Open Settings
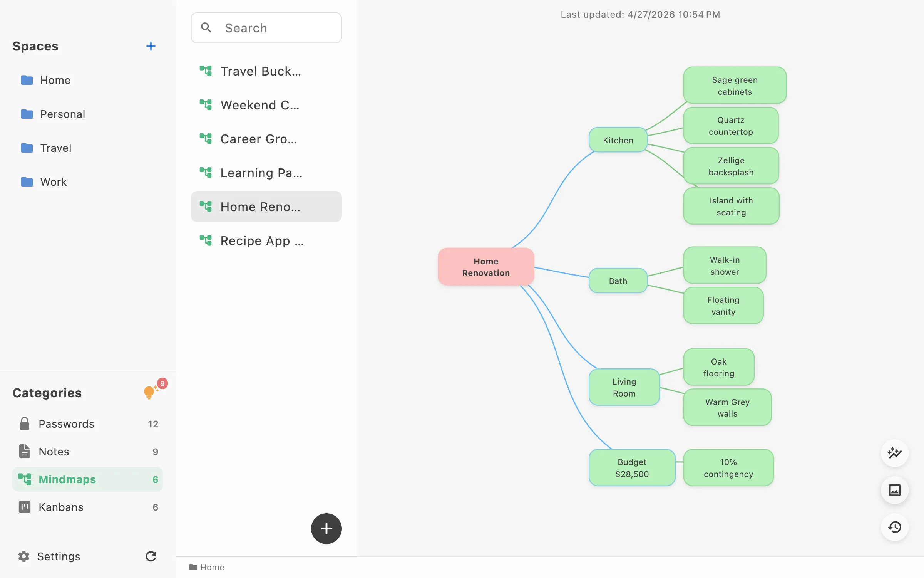 pyautogui.click(x=49, y=556)
